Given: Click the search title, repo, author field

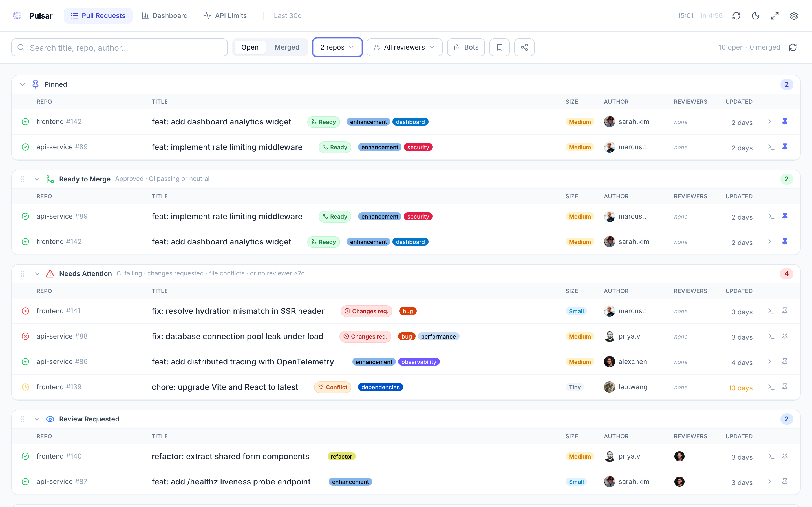Looking at the screenshot, I should pos(119,47).
